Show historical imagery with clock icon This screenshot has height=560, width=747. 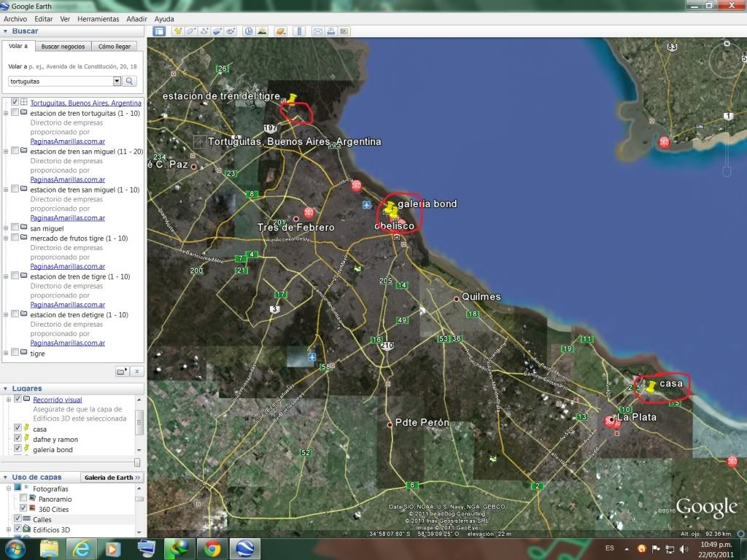(249, 31)
